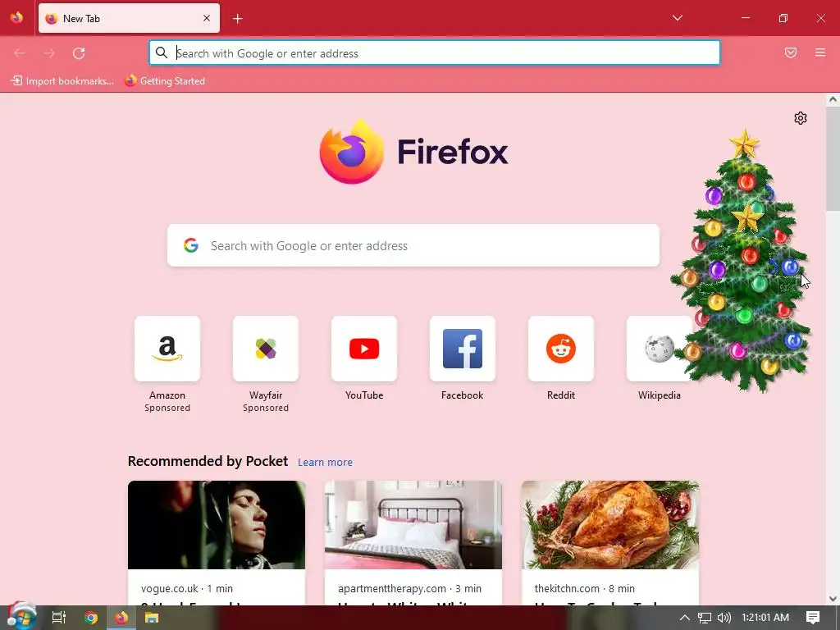
Task: Click the Christmas tree desktop widget
Action: click(x=743, y=261)
